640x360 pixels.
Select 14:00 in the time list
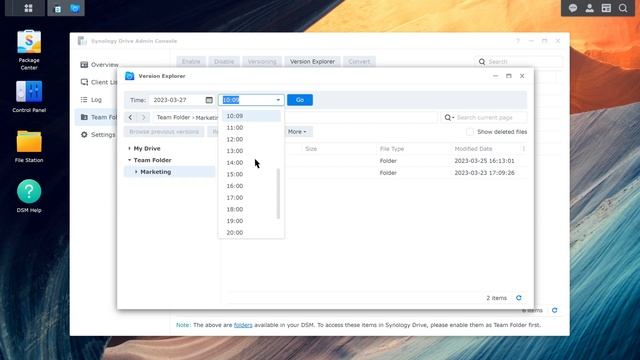(x=251, y=162)
